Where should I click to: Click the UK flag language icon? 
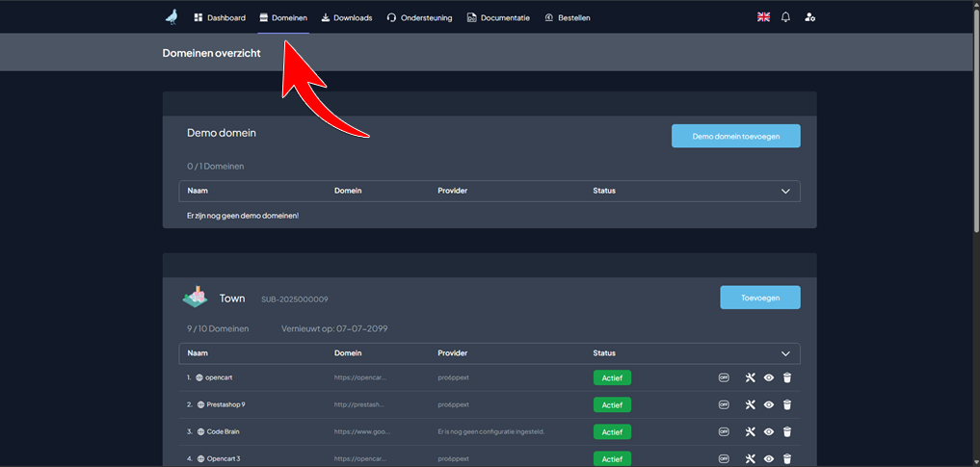pos(763,17)
